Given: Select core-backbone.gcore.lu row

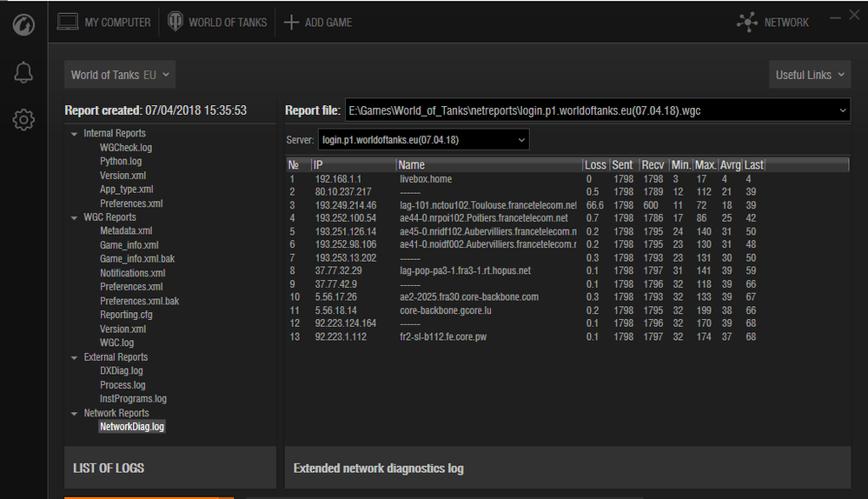Looking at the screenshot, I should coord(567,310).
